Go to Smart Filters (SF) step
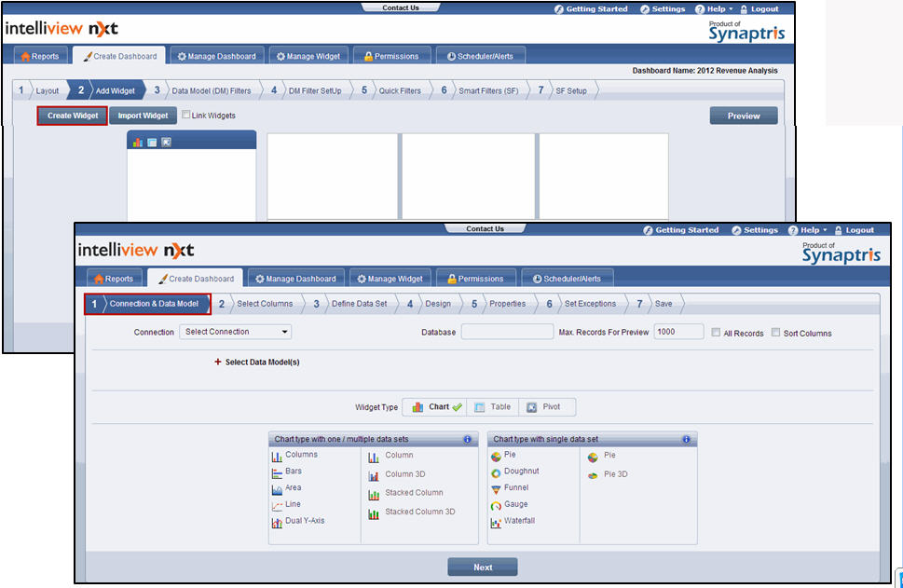Screen dimensions: 903x588 pyautogui.click(x=488, y=91)
